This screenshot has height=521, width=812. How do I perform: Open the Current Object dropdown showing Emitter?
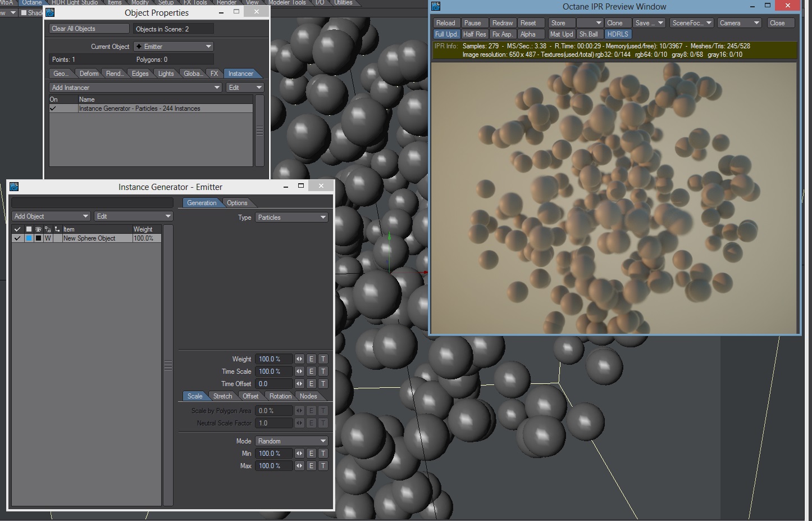(174, 47)
